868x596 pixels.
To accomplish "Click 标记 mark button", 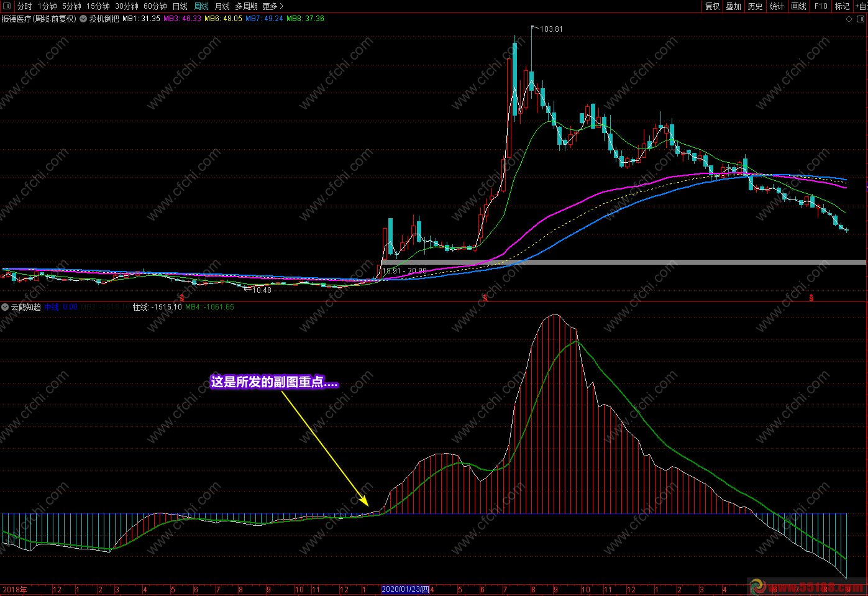I will pyautogui.click(x=842, y=6).
